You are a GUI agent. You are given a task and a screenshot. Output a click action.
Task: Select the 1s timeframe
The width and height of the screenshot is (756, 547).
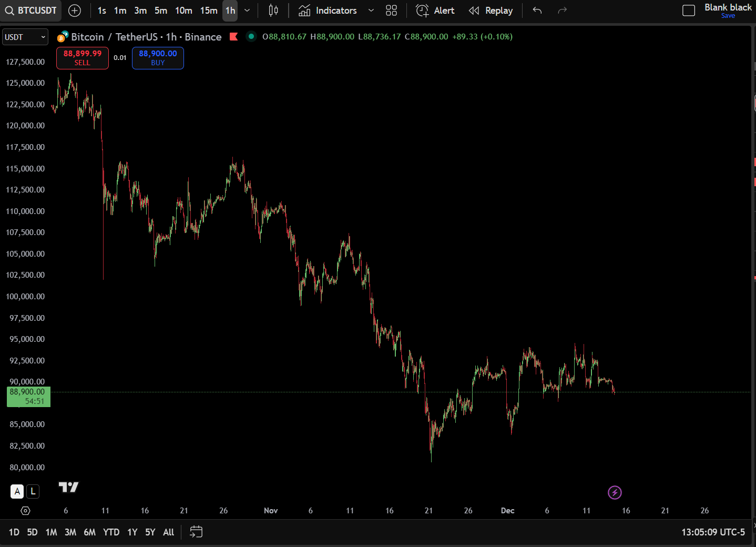click(102, 11)
